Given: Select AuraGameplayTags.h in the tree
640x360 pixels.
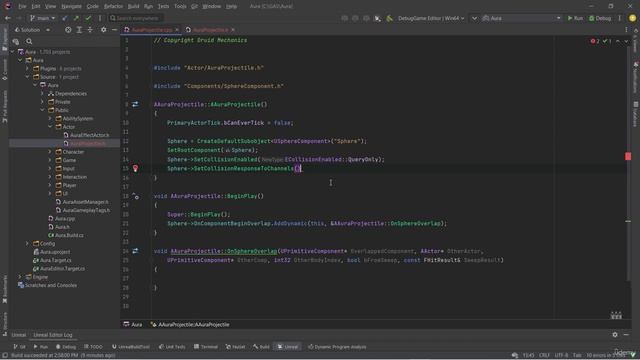Looking at the screenshot, I should tap(83, 210).
